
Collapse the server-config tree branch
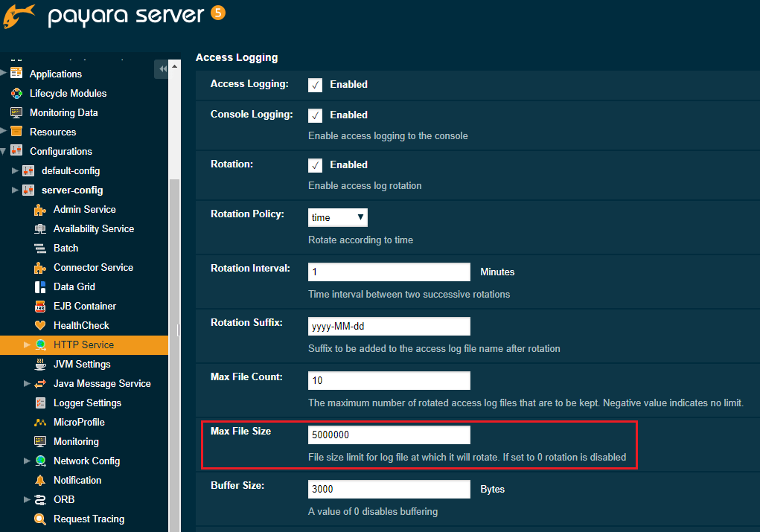(16, 190)
